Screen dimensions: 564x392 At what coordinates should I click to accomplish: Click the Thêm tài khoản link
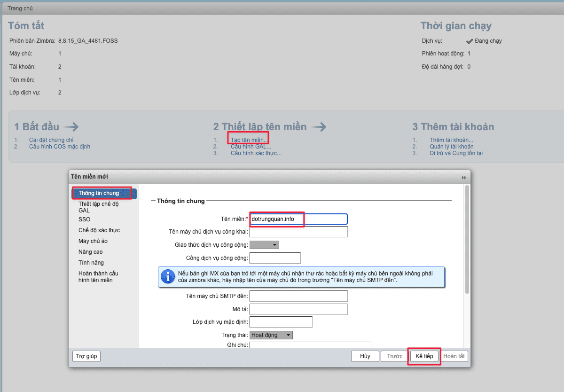coord(451,140)
